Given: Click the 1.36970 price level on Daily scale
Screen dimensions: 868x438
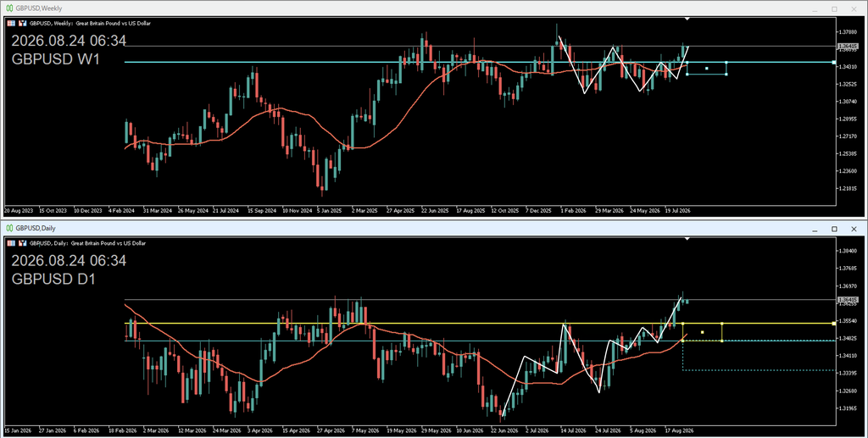Looking at the screenshot, I should tap(849, 286).
